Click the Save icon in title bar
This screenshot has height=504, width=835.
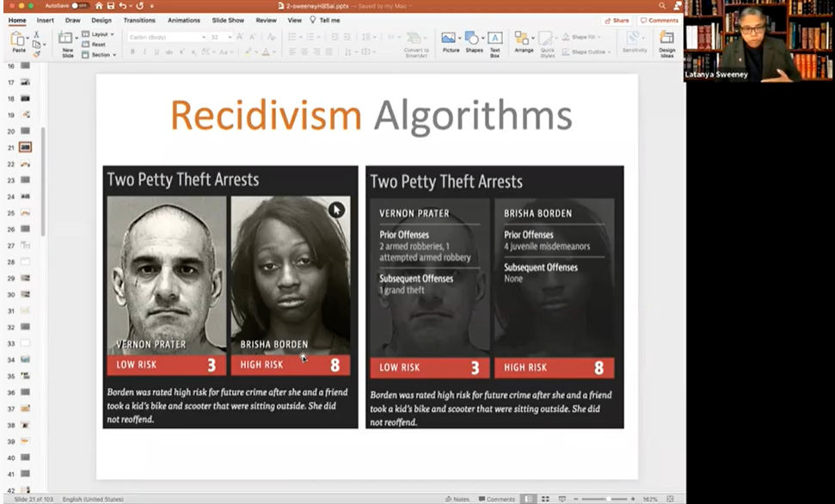coord(111,6)
